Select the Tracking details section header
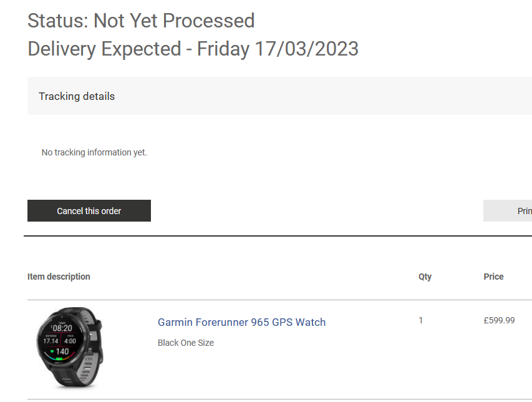The width and height of the screenshot is (532, 402). (77, 96)
